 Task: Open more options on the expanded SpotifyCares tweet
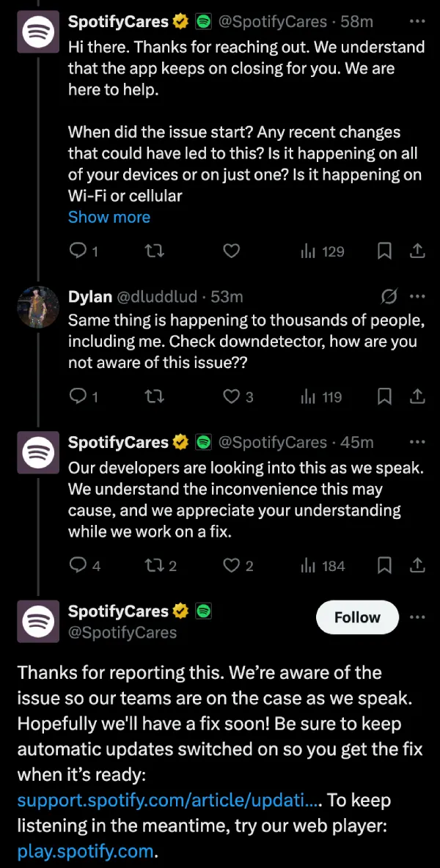pyautogui.click(x=417, y=617)
